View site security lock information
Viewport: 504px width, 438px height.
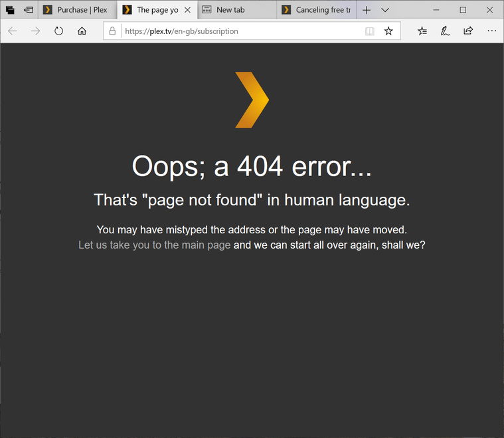(x=112, y=31)
